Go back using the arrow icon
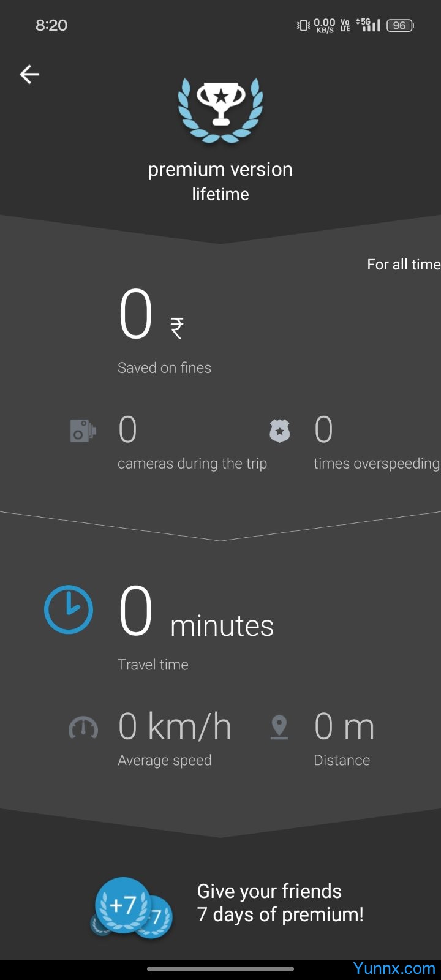Screen dimensions: 441x980 click(x=29, y=75)
